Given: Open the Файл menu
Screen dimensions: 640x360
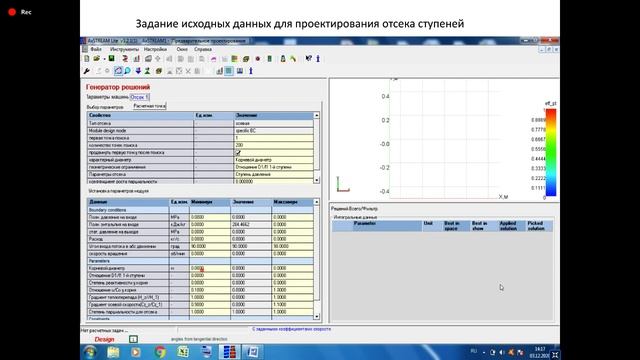Looking at the screenshot, I should pyautogui.click(x=96, y=49).
